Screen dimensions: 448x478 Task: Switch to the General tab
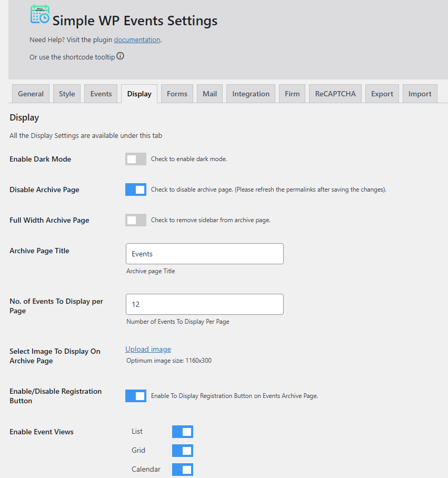(31, 94)
